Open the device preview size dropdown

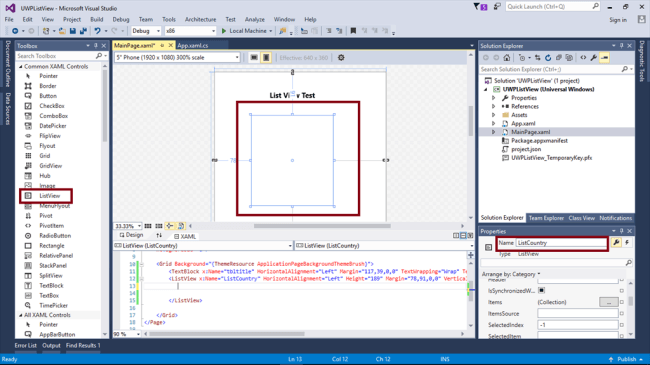point(177,58)
